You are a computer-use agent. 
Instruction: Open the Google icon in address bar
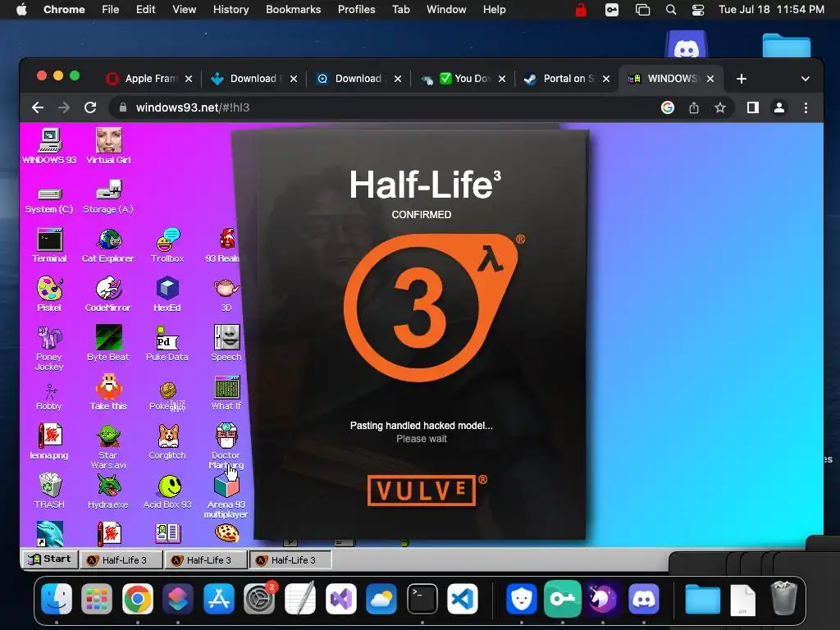[x=668, y=107]
